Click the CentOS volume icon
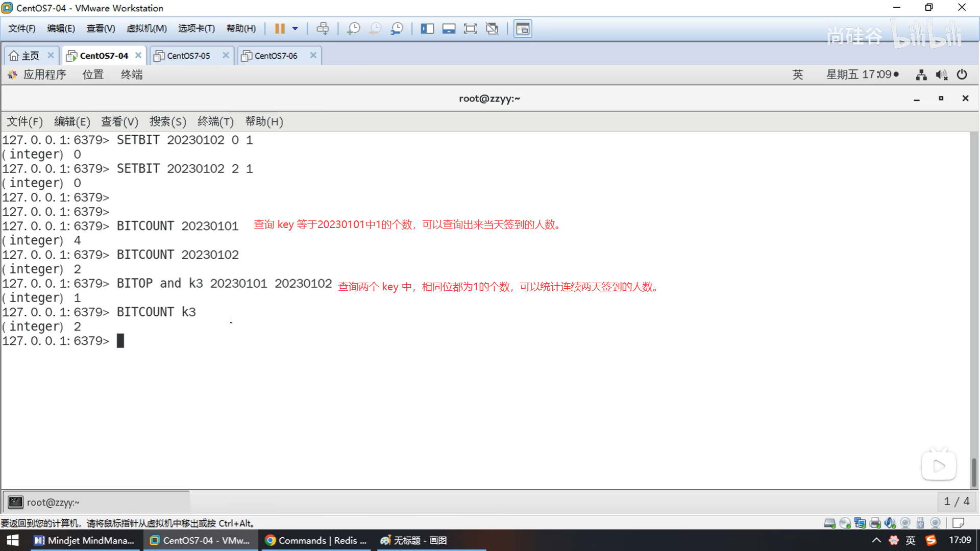Image resolution: width=980 pixels, height=551 pixels. 941,75
